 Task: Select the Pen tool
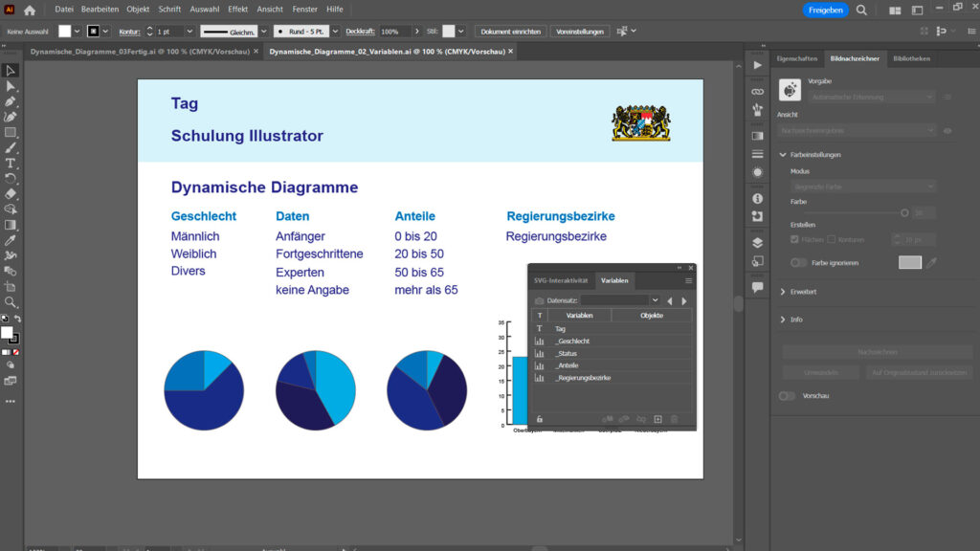[x=10, y=101]
